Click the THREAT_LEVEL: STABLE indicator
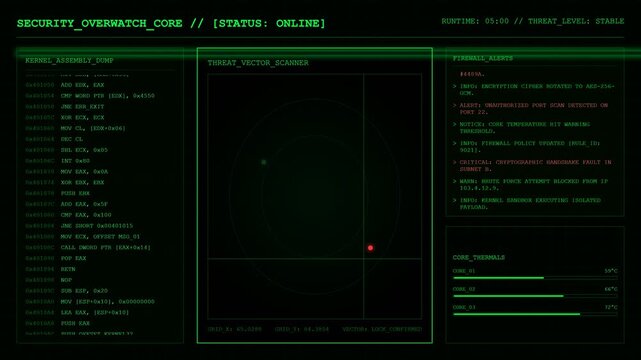641x360 pixels. pos(576,21)
